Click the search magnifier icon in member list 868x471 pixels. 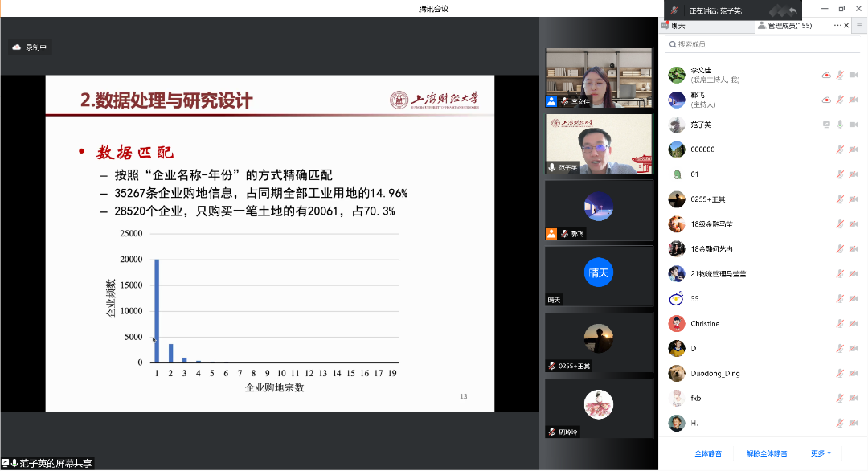(672, 45)
